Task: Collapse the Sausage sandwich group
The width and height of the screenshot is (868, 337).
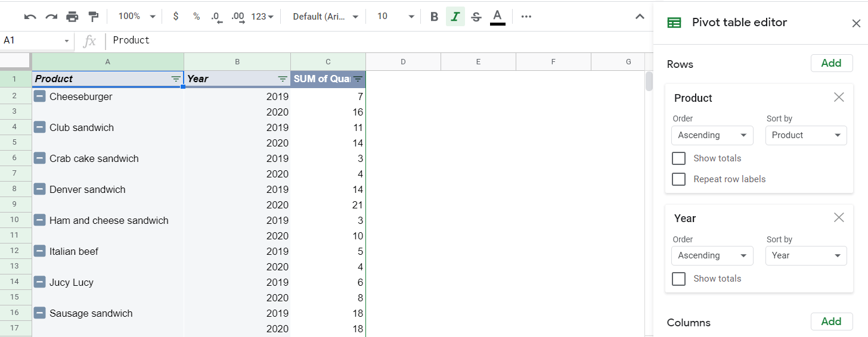Action: 40,313
